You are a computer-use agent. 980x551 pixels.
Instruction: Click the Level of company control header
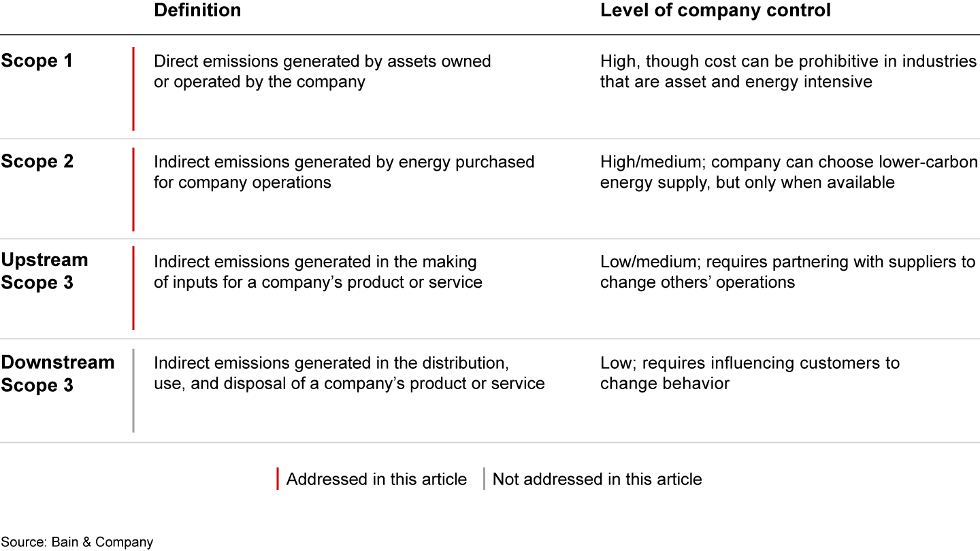(x=715, y=10)
